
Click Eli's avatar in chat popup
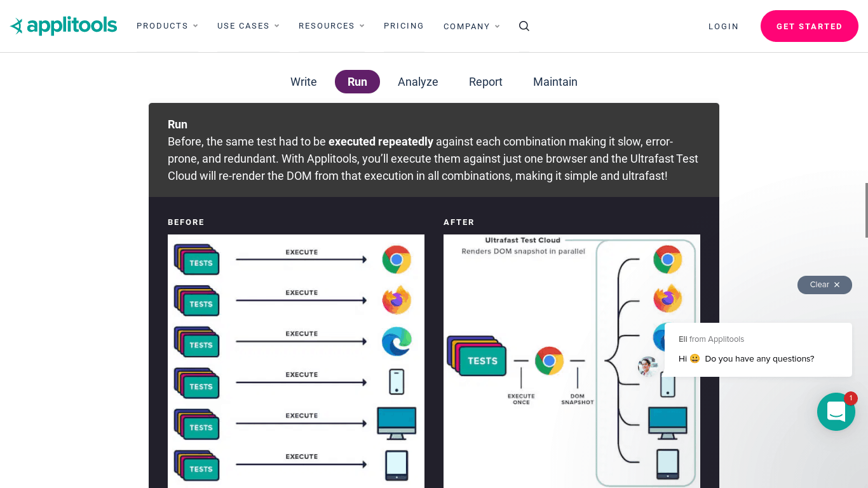(648, 367)
